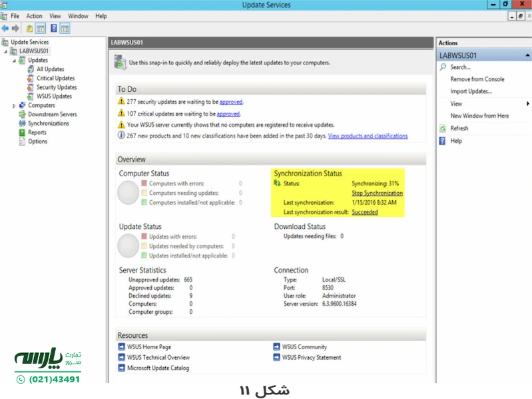This screenshot has width=532, height=399.
Task: Click the Update Services system menu icon
Action: (x=4, y=5)
